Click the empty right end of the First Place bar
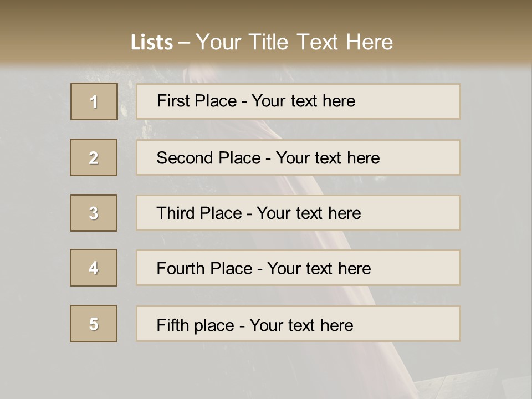 click(421, 101)
